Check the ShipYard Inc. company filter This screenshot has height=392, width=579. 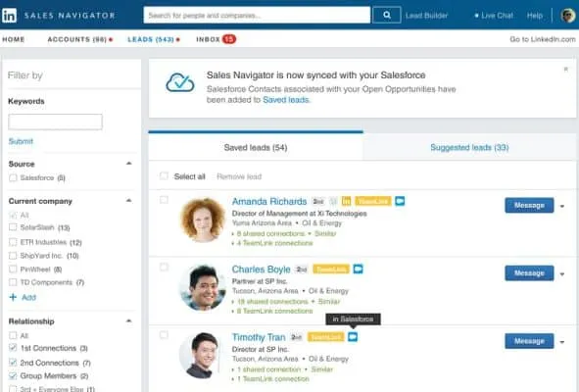[x=13, y=256]
